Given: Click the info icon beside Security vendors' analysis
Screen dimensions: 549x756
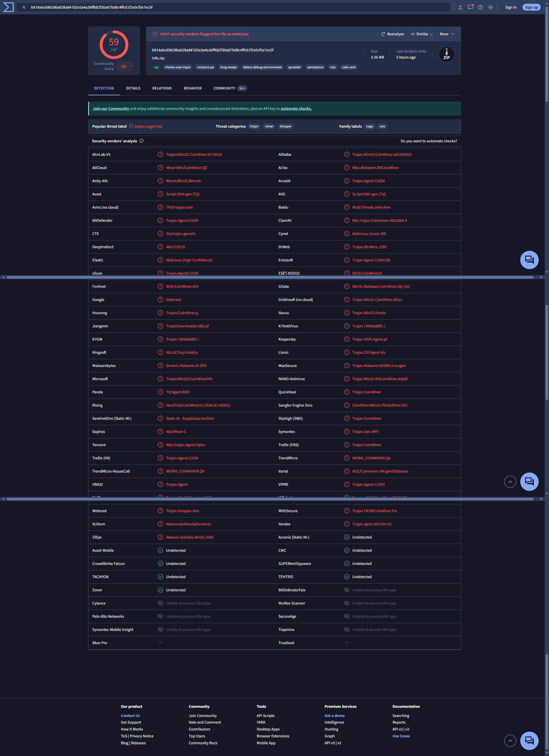Looking at the screenshot, I should [142, 141].
